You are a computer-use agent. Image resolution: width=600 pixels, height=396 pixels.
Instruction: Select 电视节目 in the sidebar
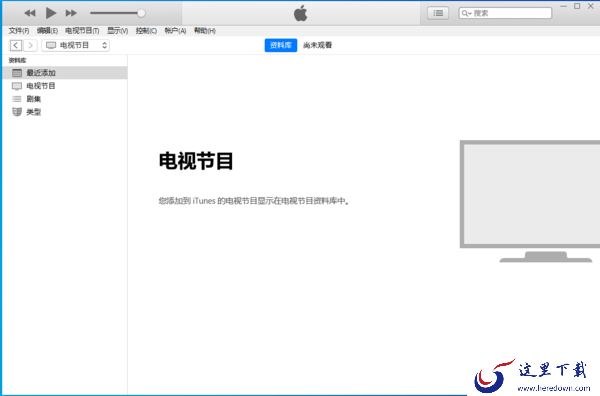point(65,86)
